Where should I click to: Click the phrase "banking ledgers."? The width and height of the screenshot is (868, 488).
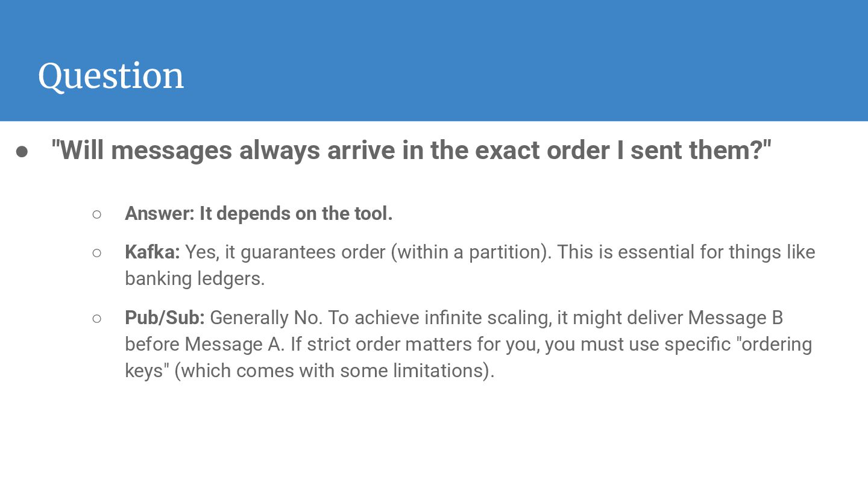[x=195, y=278]
